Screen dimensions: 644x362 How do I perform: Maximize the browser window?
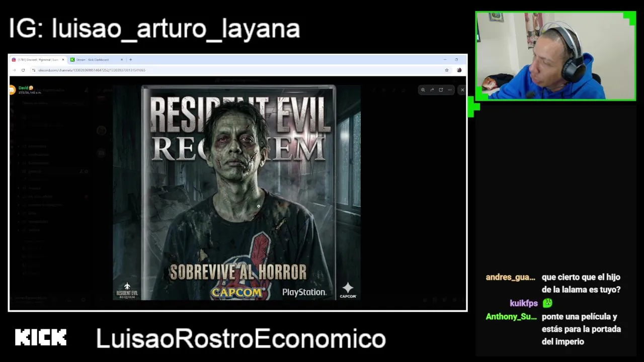click(x=456, y=59)
